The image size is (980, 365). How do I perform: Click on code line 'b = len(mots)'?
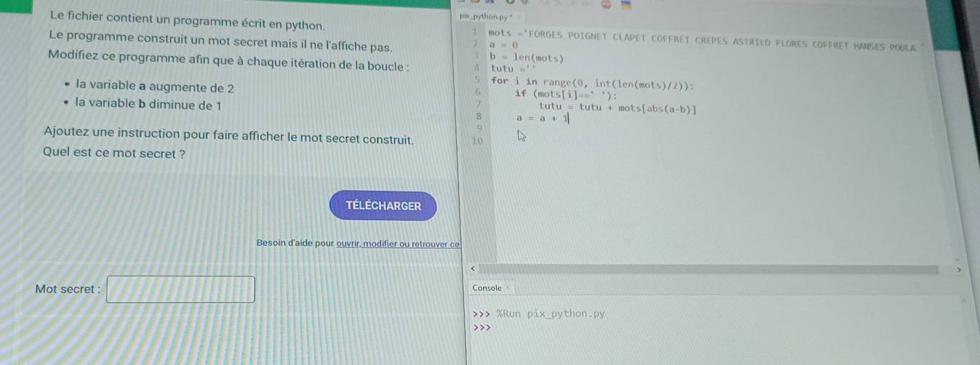526,58
